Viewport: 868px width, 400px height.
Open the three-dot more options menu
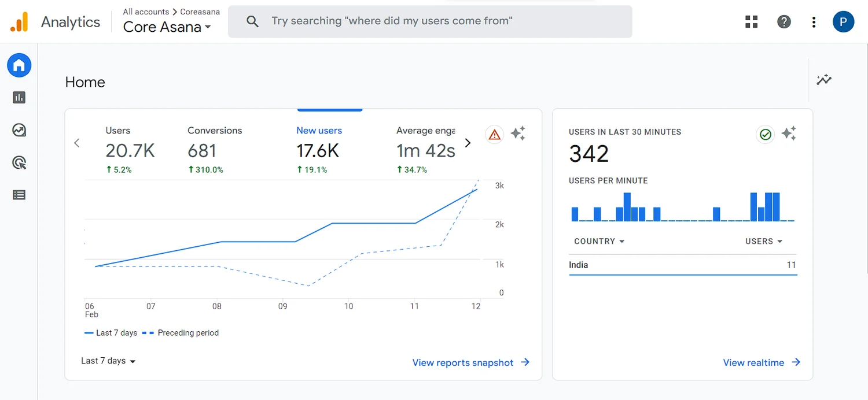click(814, 22)
